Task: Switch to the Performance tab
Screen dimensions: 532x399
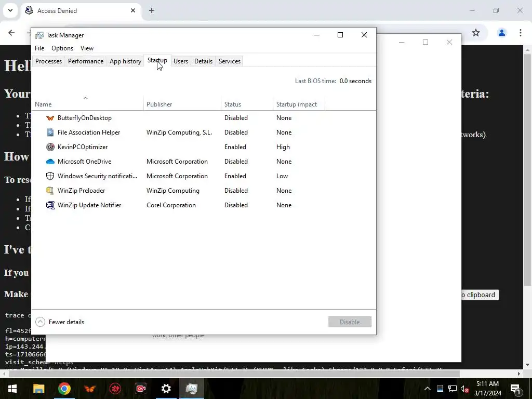Action: tap(86, 61)
